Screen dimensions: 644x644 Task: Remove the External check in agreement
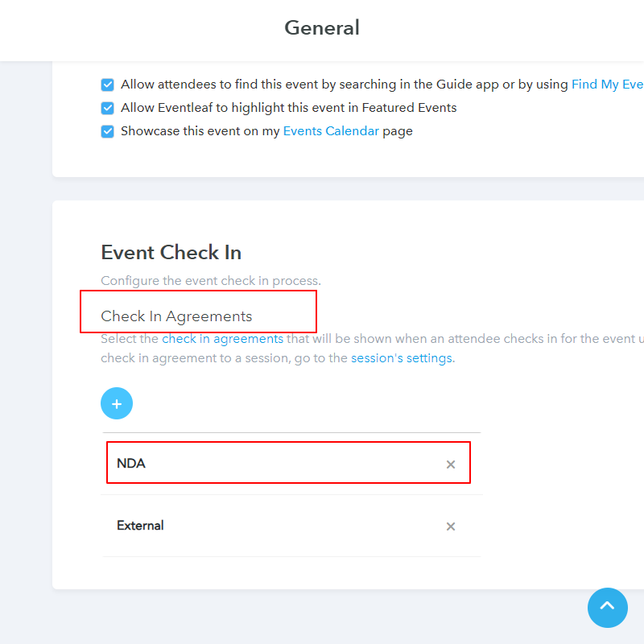coord(451,526)
